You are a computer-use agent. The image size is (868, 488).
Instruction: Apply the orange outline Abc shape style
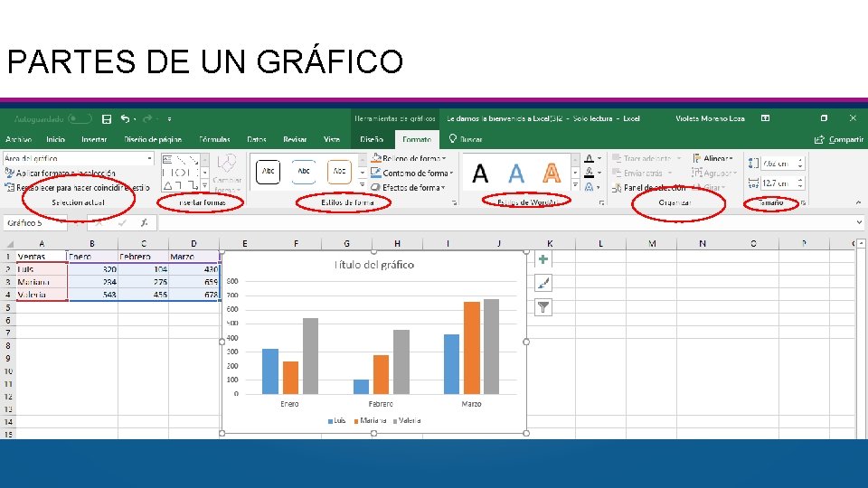pos(339,172)
